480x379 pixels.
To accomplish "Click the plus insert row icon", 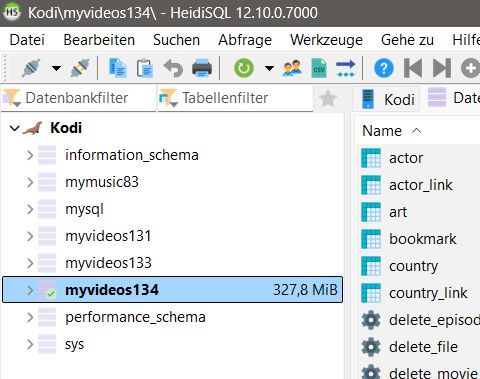I will coord(470,68).
